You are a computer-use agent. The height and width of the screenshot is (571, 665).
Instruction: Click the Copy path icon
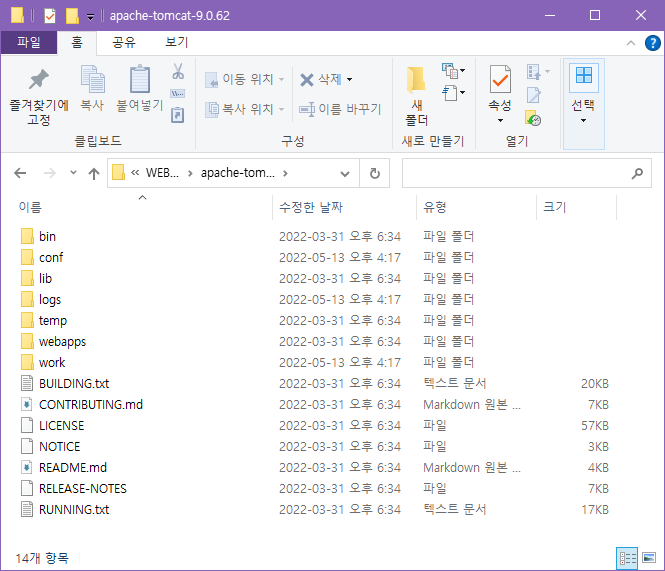tap(178, 94)
